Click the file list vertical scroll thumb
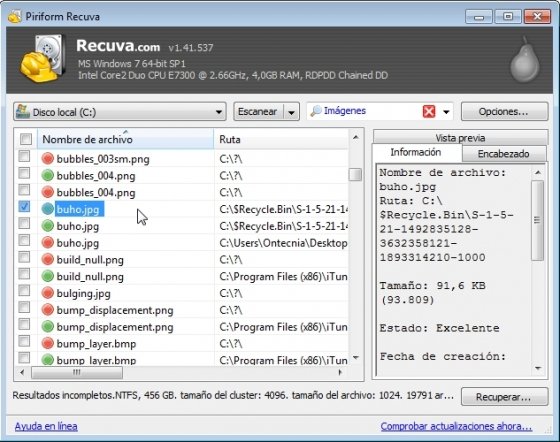This screenshot has width=560, height=442. [x=355, y=175]
